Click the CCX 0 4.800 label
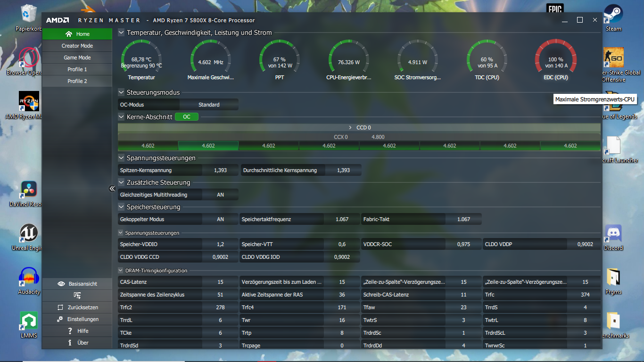 click(x=359, y=137)
